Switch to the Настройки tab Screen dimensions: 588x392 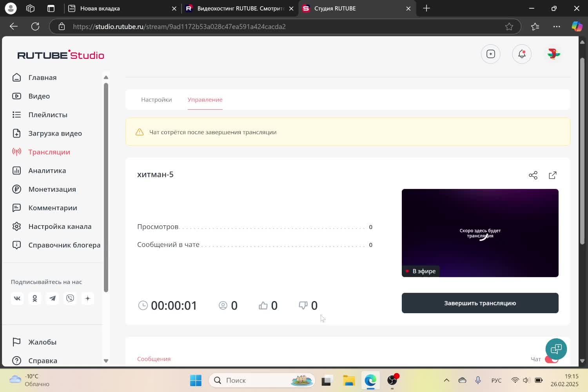[156, 100]
